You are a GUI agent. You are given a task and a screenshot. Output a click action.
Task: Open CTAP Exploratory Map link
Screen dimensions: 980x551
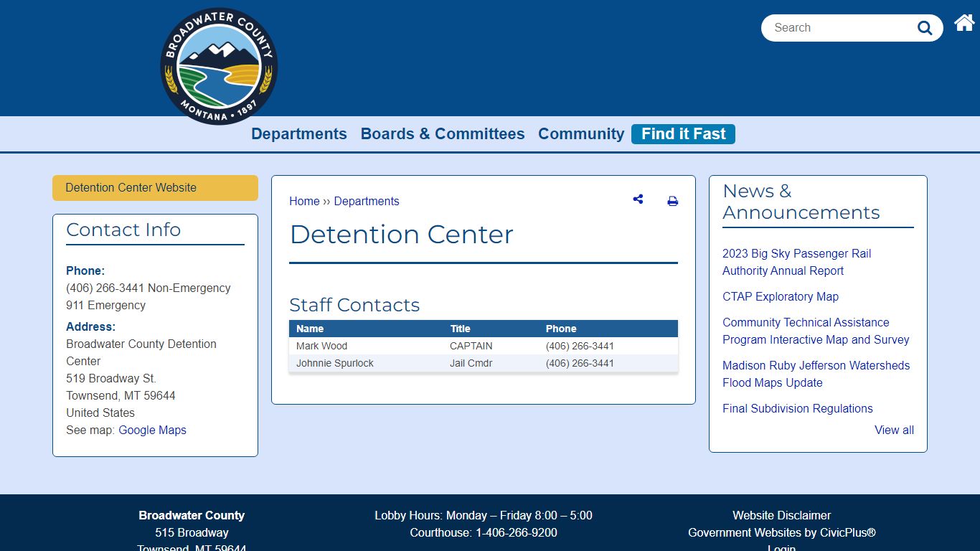[x=781, y=297]
